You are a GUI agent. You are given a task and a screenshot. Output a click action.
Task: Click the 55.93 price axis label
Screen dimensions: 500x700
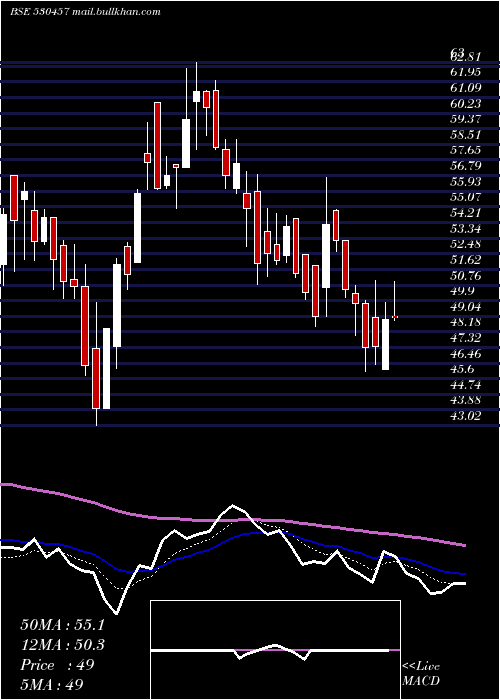pyautogui.click(x=466, y=182)
